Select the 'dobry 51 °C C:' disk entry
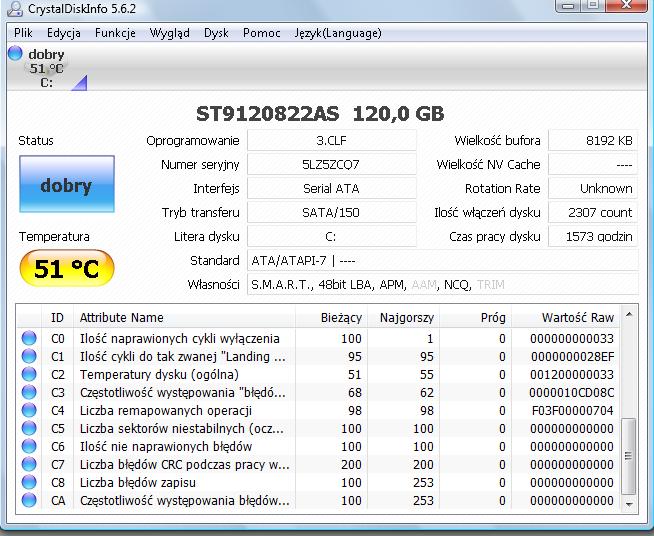 (x=47, y=68)
